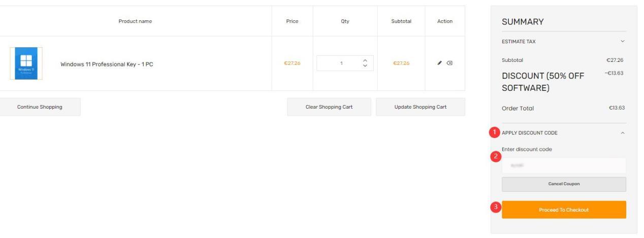Decrease quantity with the down arrow
The height and width of the screenshot is (238, 644).
click(x=364, y=66)
